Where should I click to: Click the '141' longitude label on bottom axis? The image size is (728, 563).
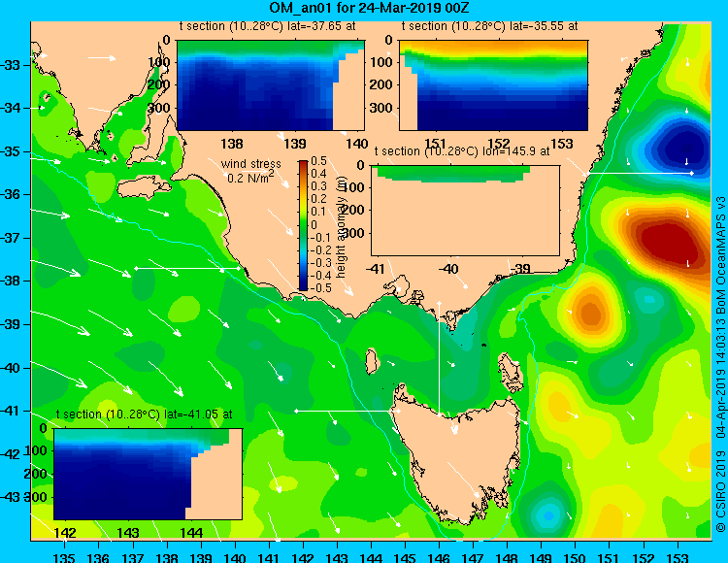[x=268, y=558]
